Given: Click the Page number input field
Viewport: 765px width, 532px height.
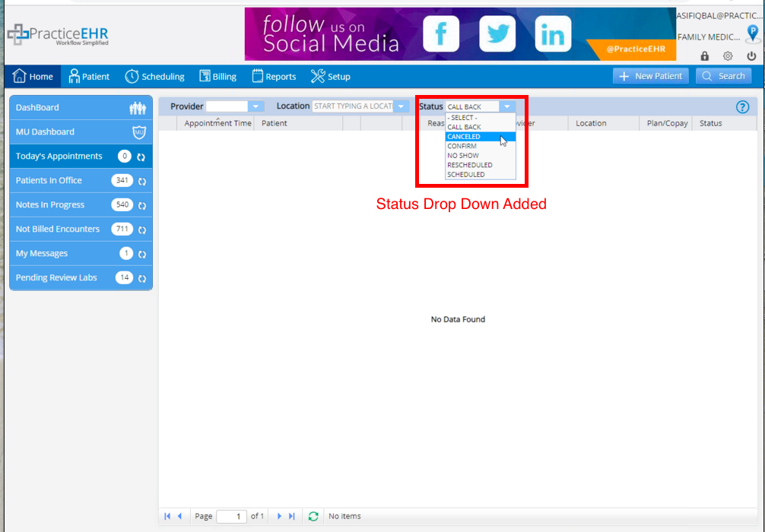Looking at the screenshot, I should (231, 516).
